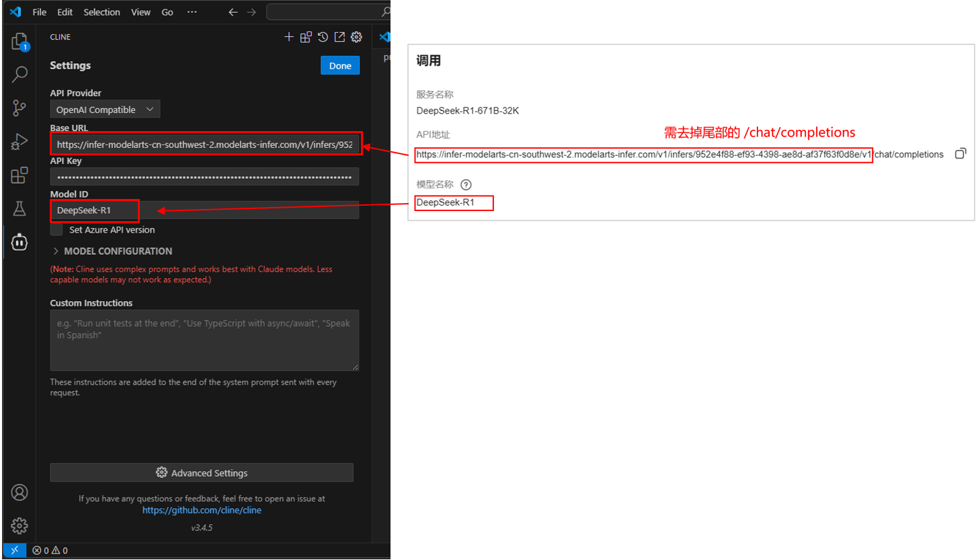Open the remote window indicator in status bar
The image size is (980, 560).
(15, 551)
